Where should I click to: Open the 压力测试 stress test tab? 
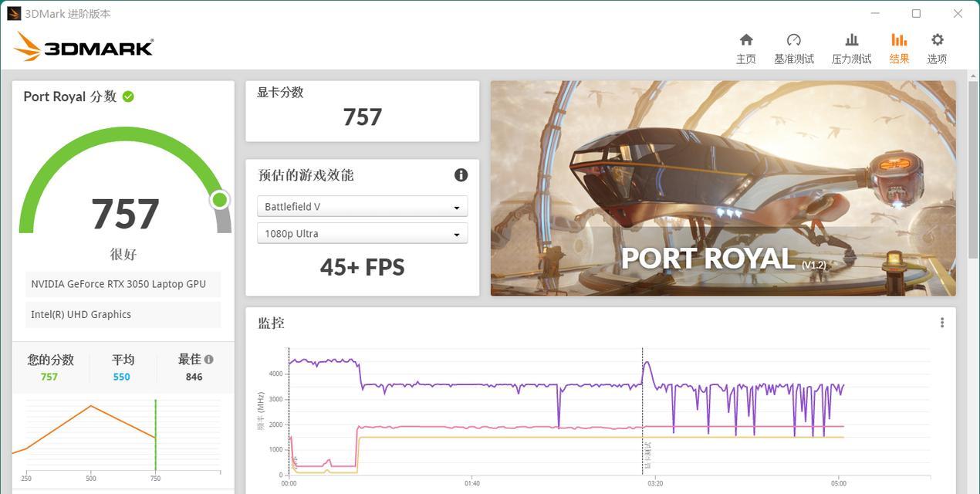click(851, 49)
